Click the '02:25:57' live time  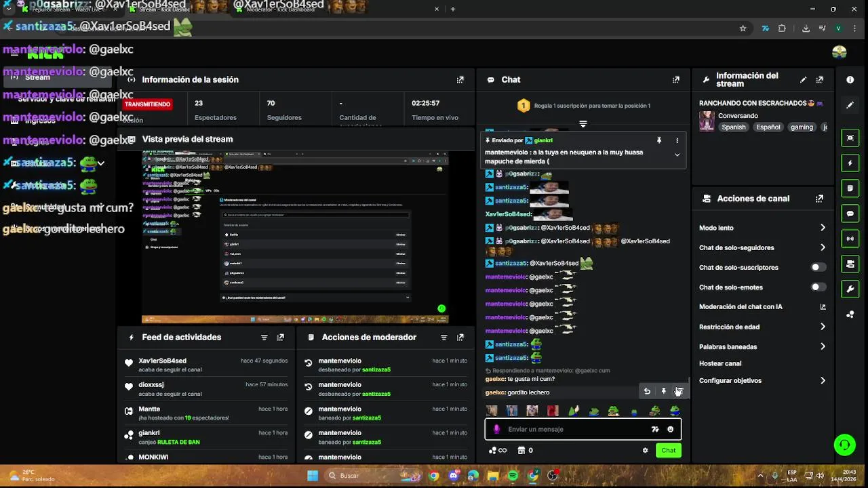point(435,110)
